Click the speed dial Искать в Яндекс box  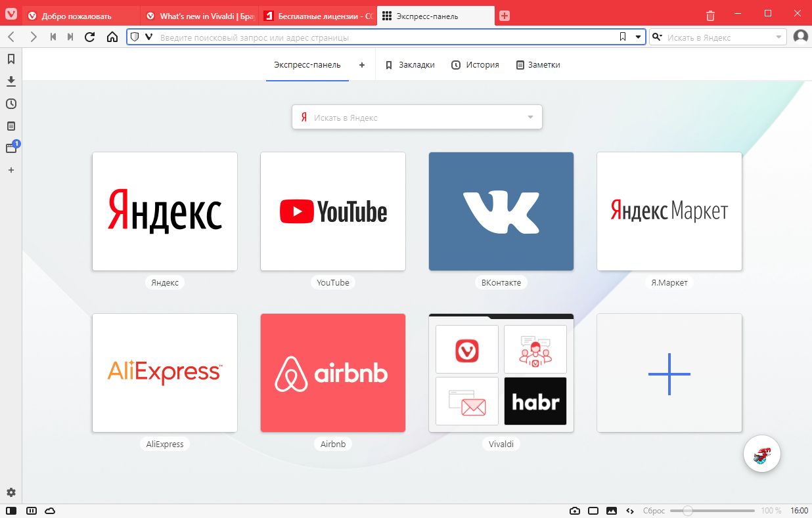417,118
